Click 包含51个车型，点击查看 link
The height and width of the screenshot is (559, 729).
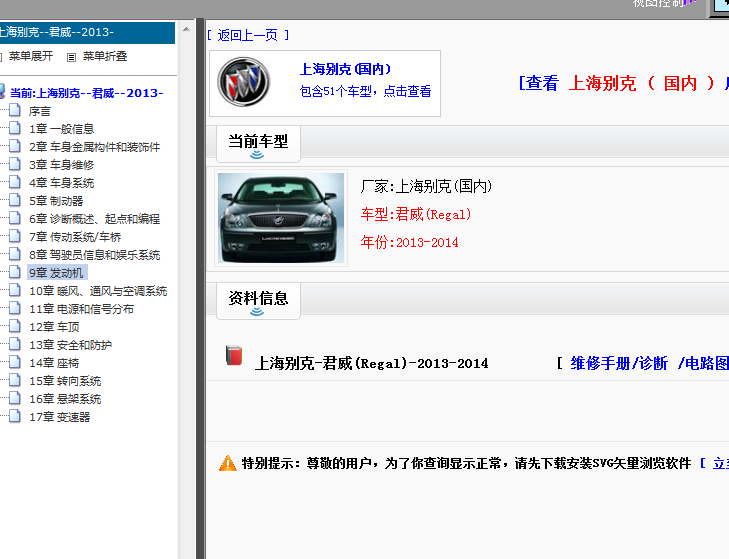click(x=365, y=91)
